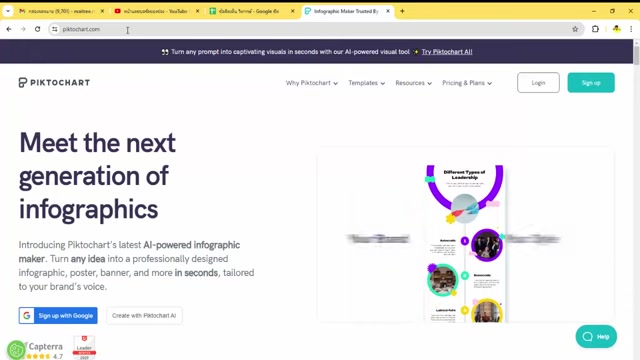Click the G2 Leader badge
Image resolution: width=640 pixels, height=360 pixels.
pyautogui.click(x=84, y=347)
